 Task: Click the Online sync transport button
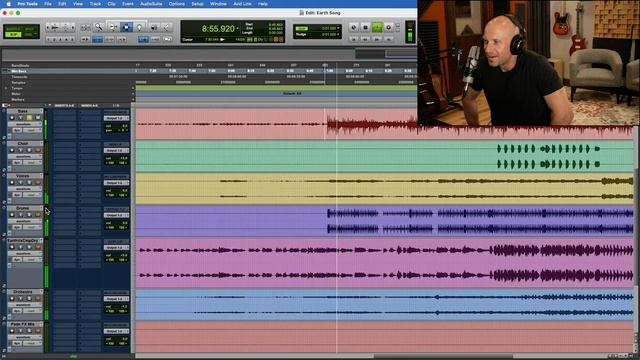tap(353, 27)
